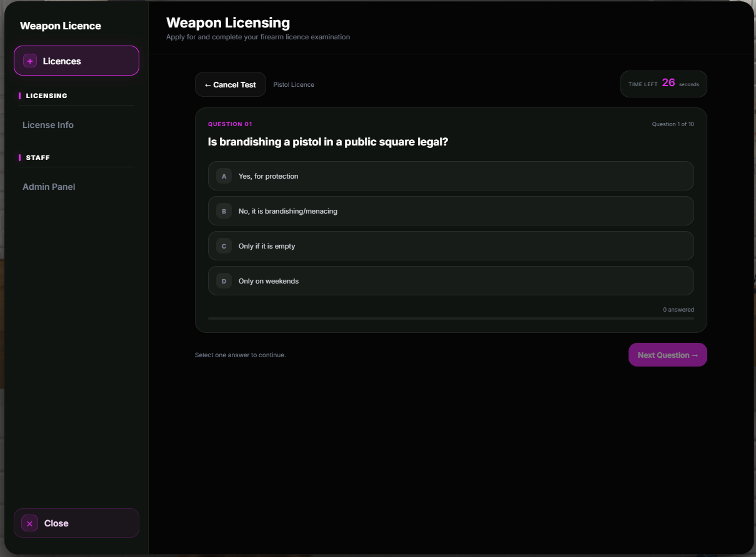The image size is (756, 557).
Task: Open the Licences sidebar section
Action: point(76,61)
